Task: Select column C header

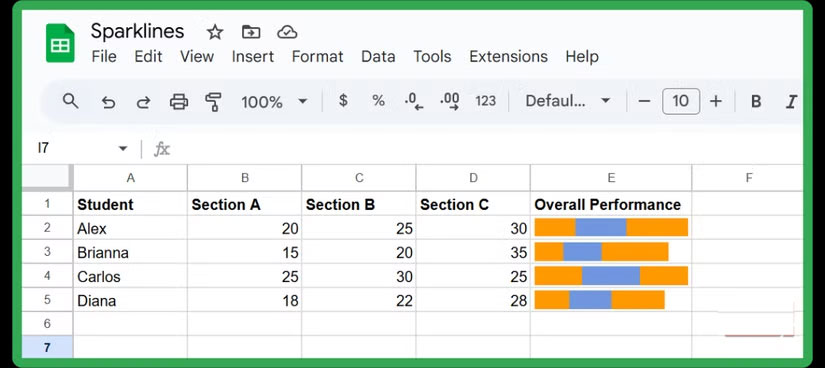Action: pos(359,178)
